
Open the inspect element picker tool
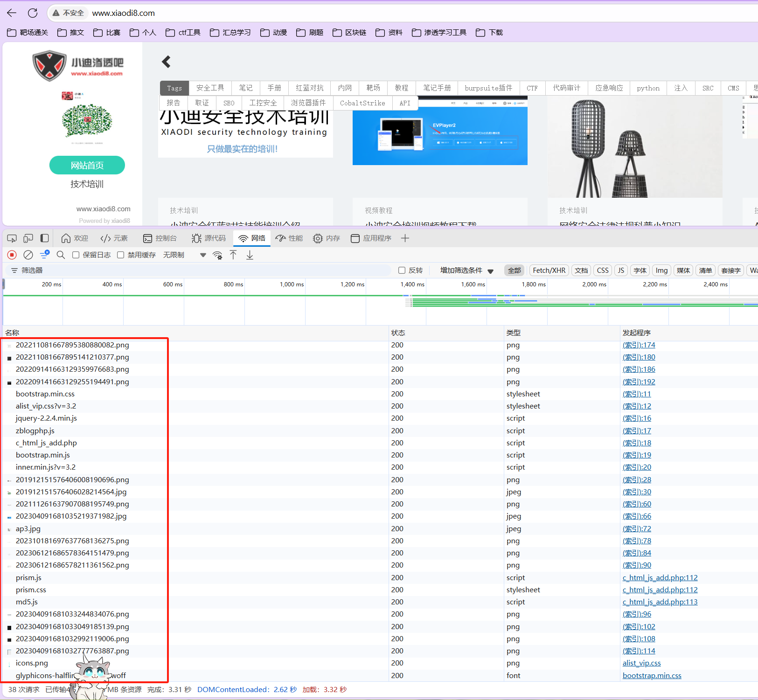pos(12,238)
